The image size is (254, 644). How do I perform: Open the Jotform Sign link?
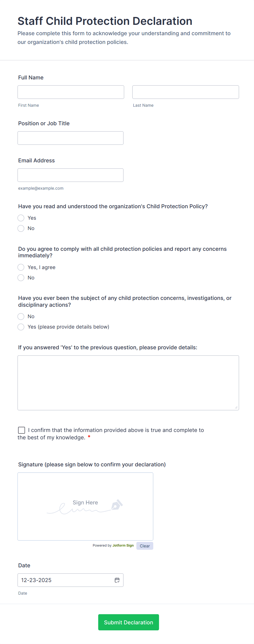pos(123,545)
